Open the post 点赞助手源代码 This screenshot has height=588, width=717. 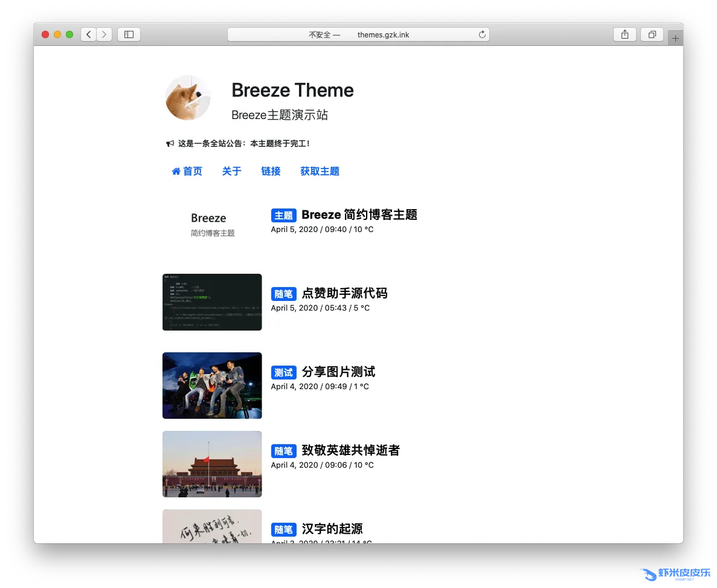[x=344, y=294]
